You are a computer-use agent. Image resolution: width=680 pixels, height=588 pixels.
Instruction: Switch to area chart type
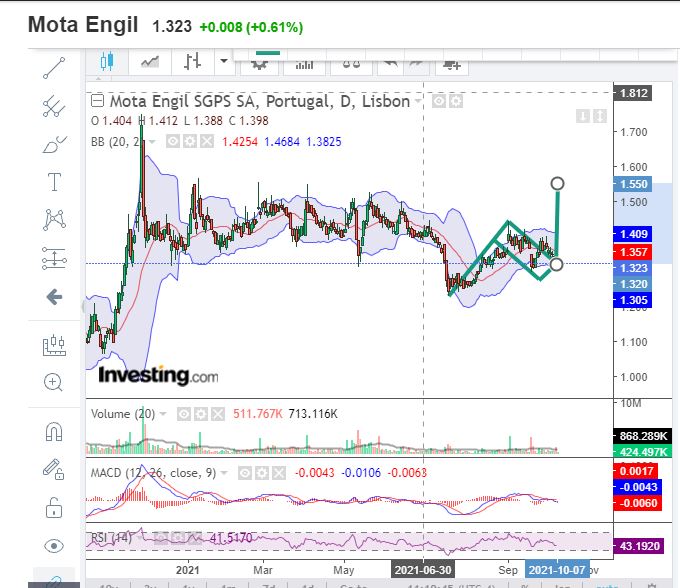tap(150, 62)
